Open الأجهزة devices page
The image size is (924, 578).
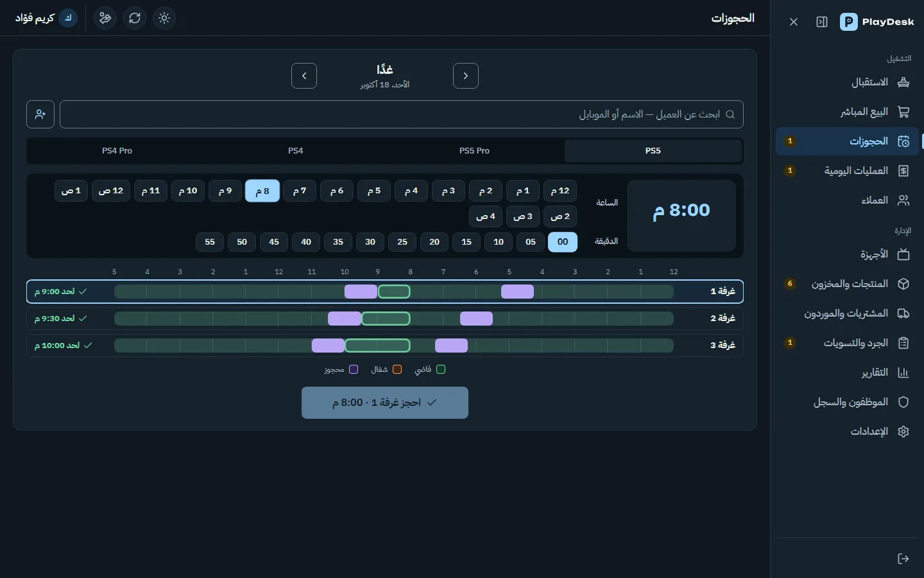[847, 254]
